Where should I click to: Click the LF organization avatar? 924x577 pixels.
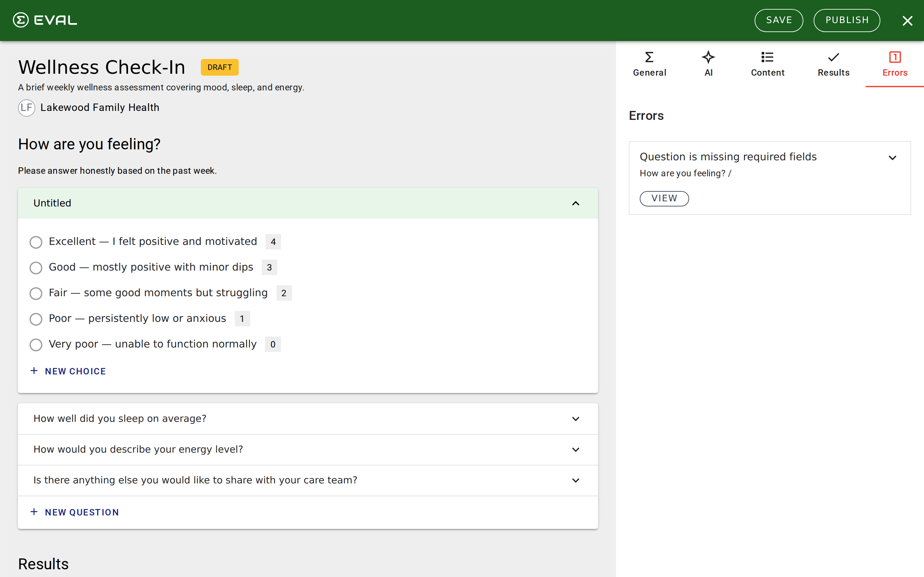tap(26, 108)
